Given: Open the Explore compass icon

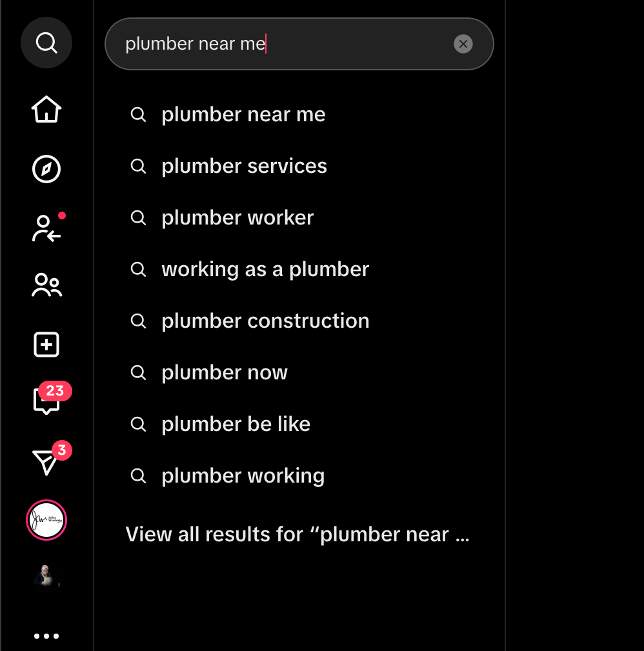Looking at the screenshot, I should point(46,169).
